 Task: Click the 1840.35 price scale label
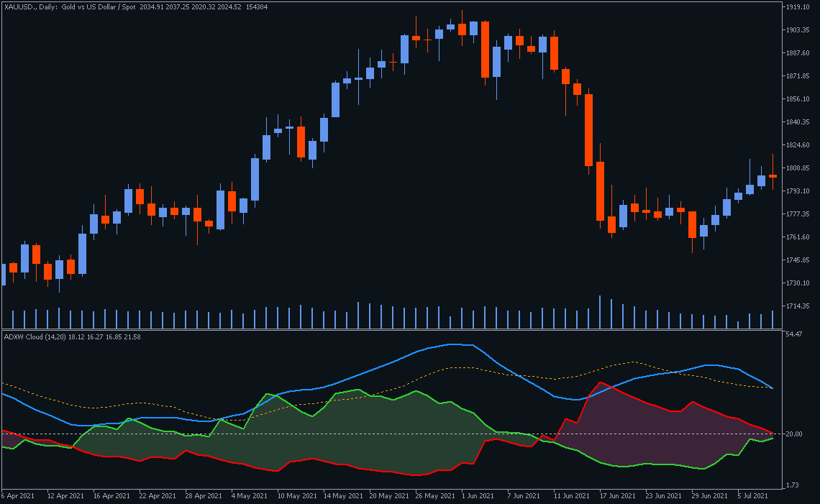coord(798,122)
